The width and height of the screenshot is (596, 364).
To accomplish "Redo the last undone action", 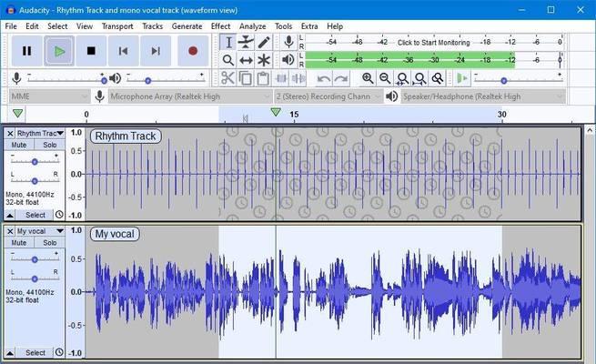I will tap(341, 78).
